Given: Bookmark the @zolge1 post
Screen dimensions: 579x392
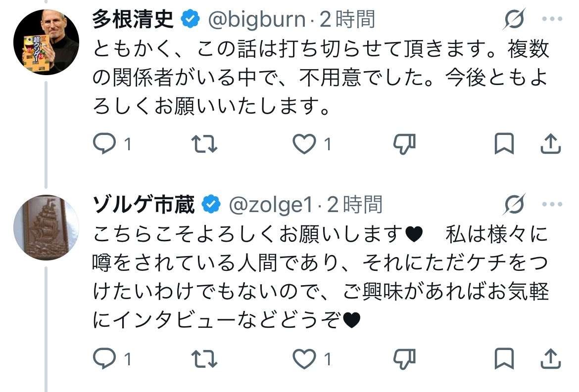Looking at the screenshot, I should 504,359.
